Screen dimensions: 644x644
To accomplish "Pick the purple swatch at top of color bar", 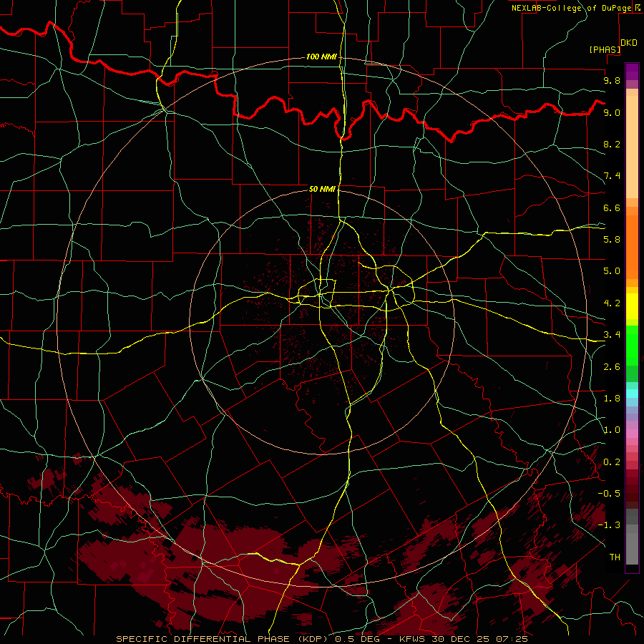I will (x=632, y=72).
